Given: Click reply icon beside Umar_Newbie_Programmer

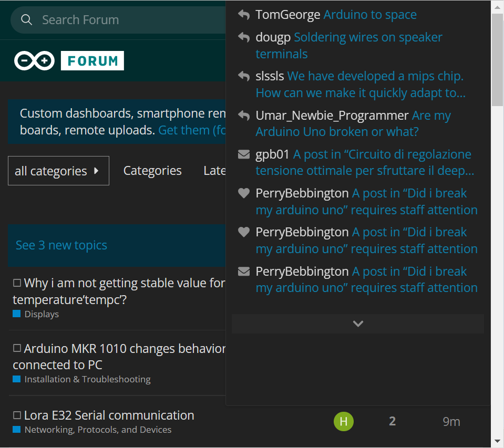Looking at the screenshot, I should coord(243,116).
